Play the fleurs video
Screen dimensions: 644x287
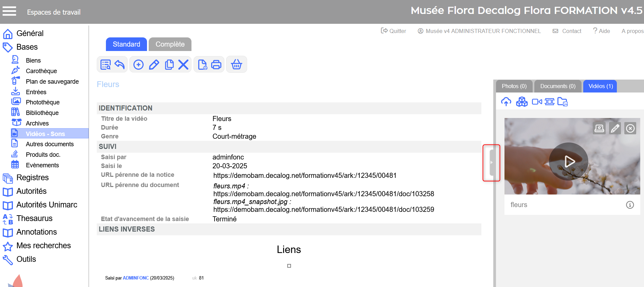tap(569, 162)
